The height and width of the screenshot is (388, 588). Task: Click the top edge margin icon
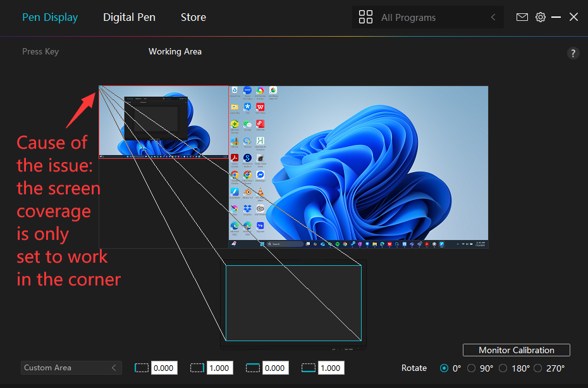[253, 368]
